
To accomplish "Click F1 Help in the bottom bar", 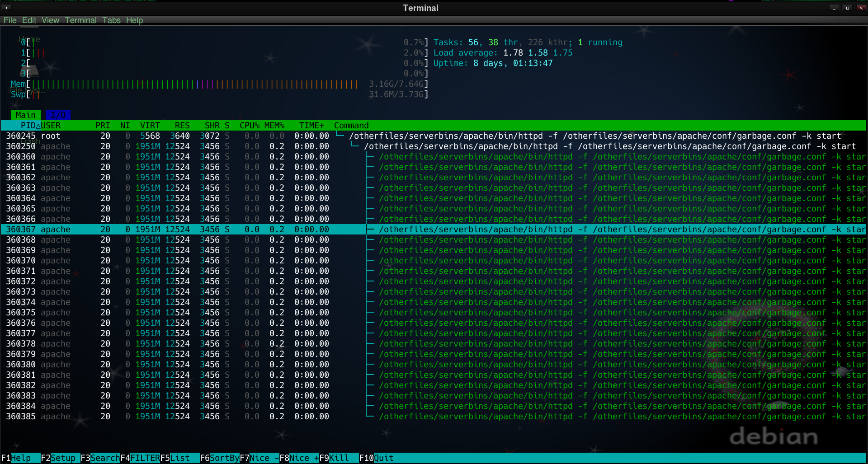I will (20, 458).
